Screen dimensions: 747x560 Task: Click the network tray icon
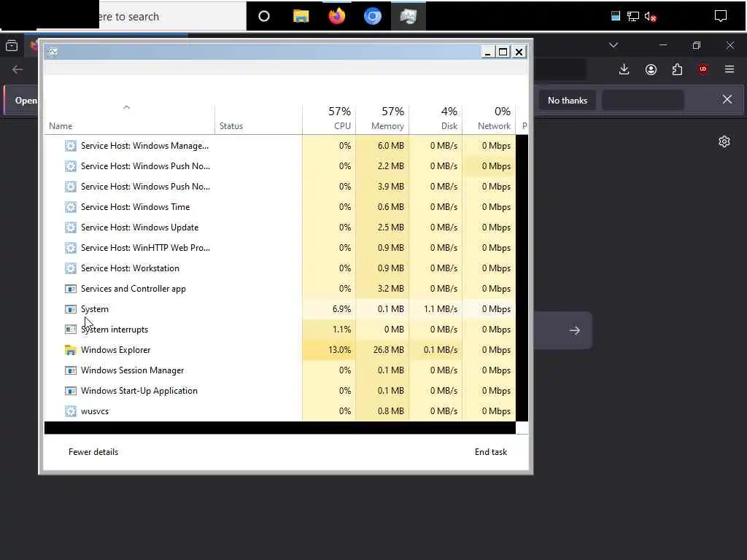(632, 17)
